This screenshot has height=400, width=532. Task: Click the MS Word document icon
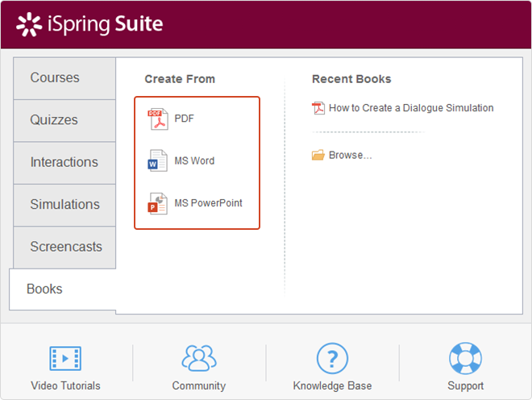[158, 160]
